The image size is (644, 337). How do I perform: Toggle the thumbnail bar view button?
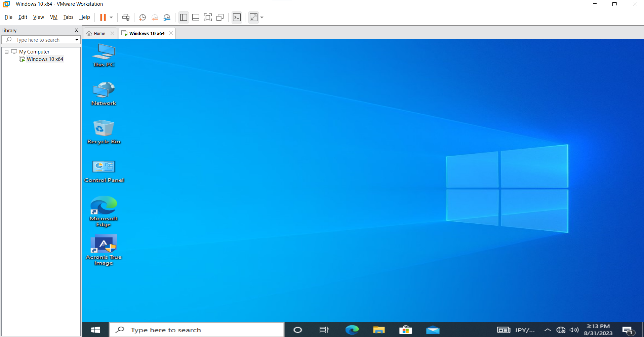pos(196,17)
